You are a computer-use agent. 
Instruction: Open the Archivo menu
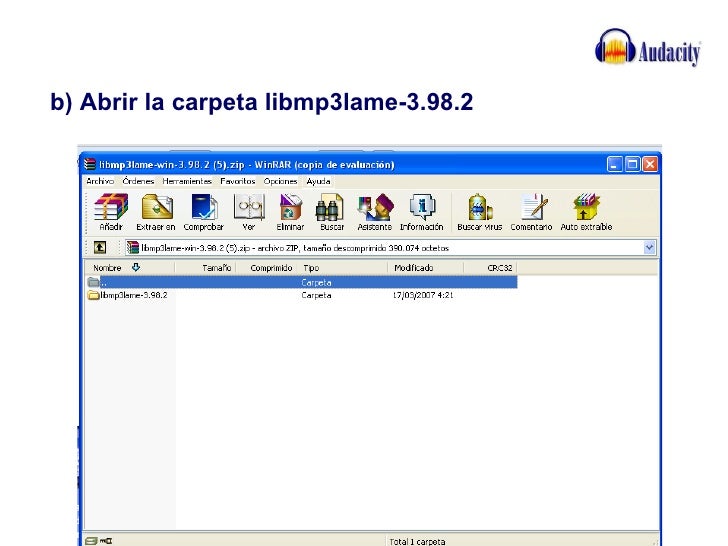[100, 181]
